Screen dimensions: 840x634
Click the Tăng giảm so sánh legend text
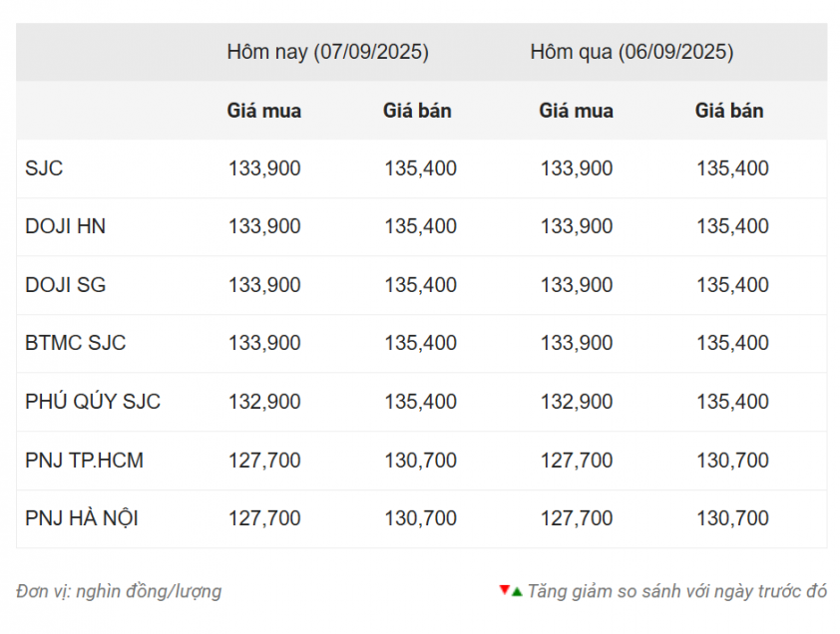pyautogui.click(x=677, y=591)
